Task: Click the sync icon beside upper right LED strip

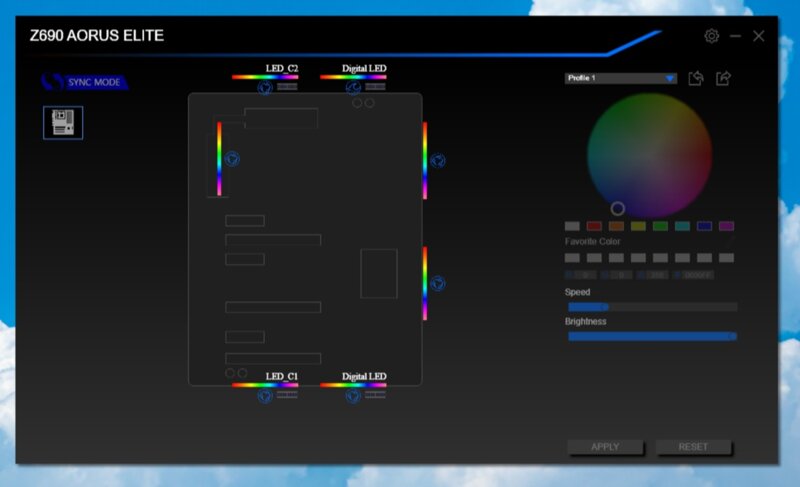Action: [x=438, y=161]
